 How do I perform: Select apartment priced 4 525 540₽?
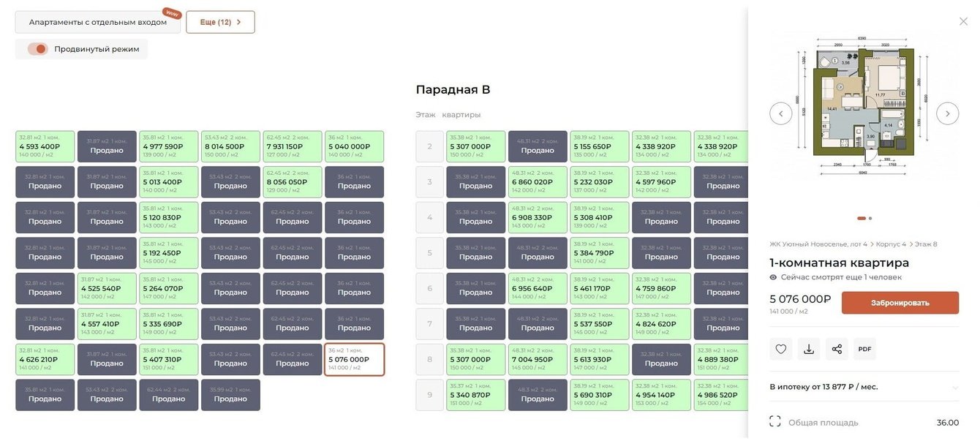point(107,288)
